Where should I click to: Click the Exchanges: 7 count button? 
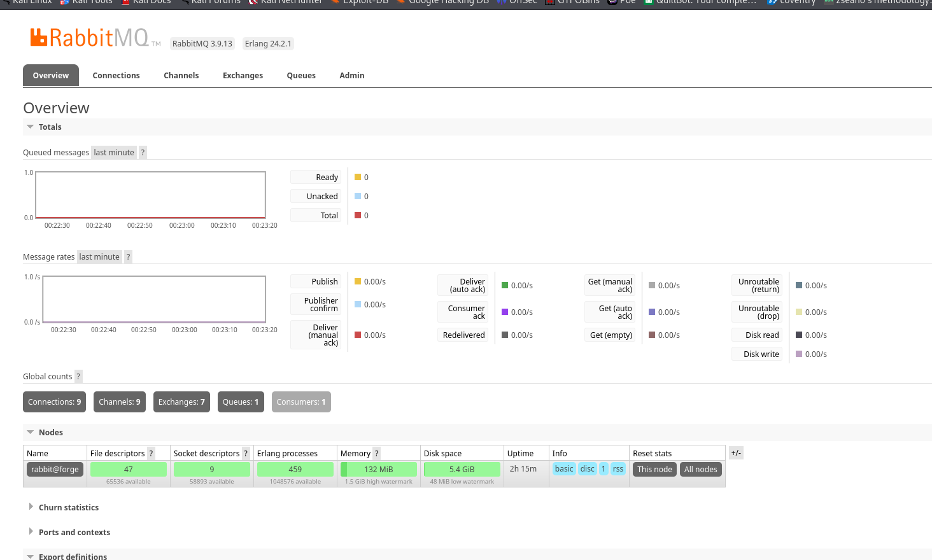181,402
